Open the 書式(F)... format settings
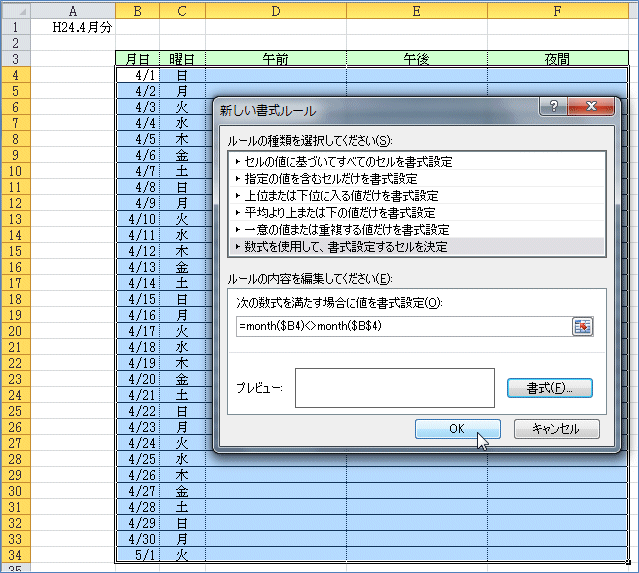 point(549,388)
